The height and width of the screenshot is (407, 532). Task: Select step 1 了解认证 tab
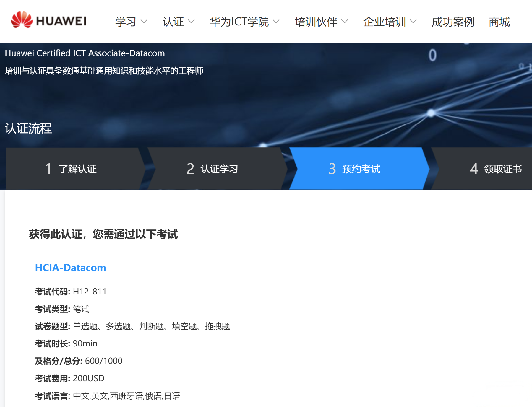[x=75, y=169]
